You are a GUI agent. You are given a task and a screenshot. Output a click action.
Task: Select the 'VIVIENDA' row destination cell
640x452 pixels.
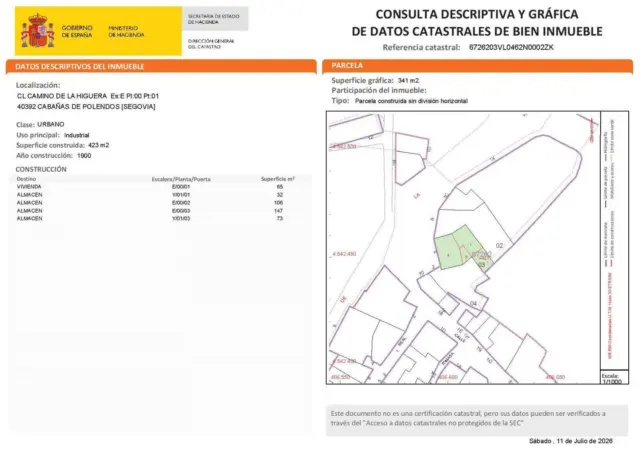coord(29,187)
